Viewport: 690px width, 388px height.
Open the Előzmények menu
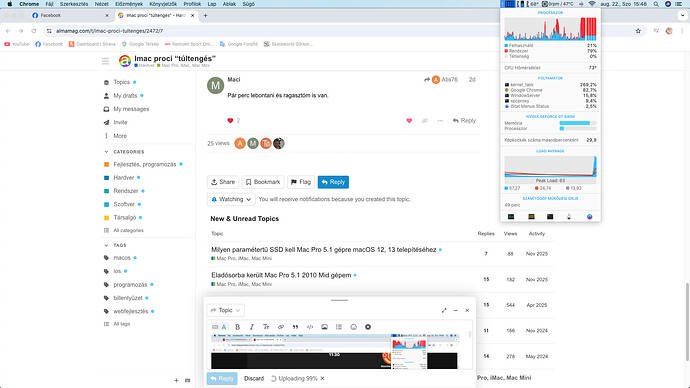coord(129,4)
